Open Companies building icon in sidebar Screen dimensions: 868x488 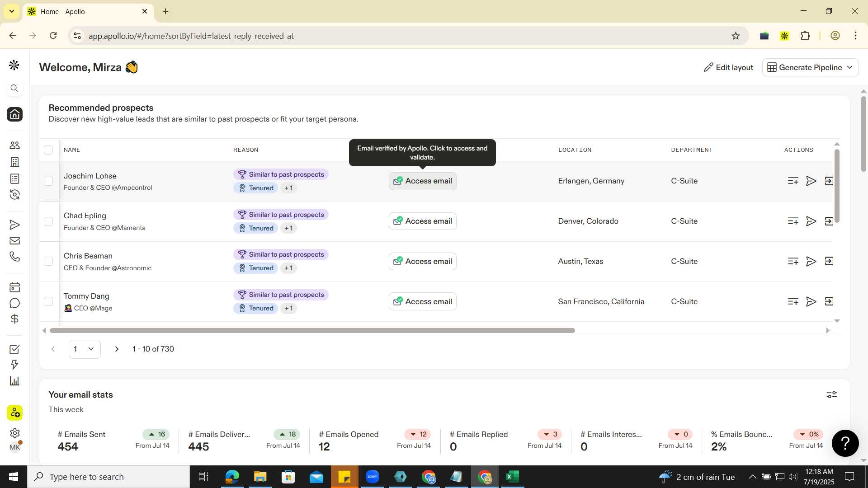click(14, 162)
